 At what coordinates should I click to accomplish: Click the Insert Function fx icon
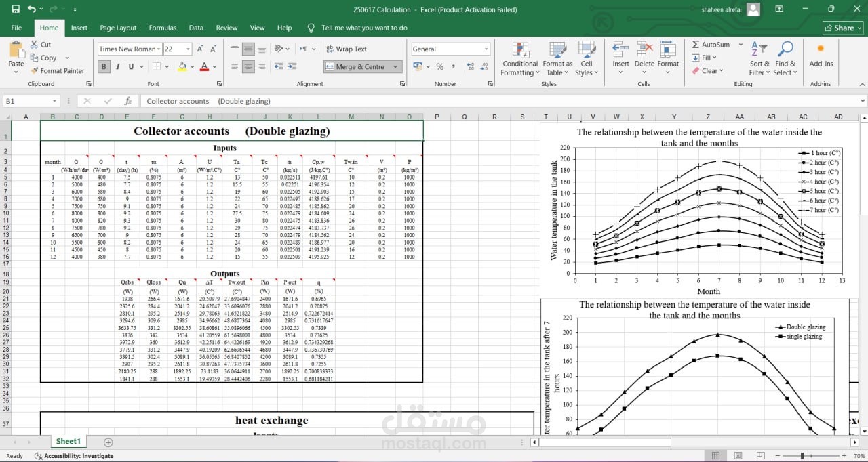(127, 101)
